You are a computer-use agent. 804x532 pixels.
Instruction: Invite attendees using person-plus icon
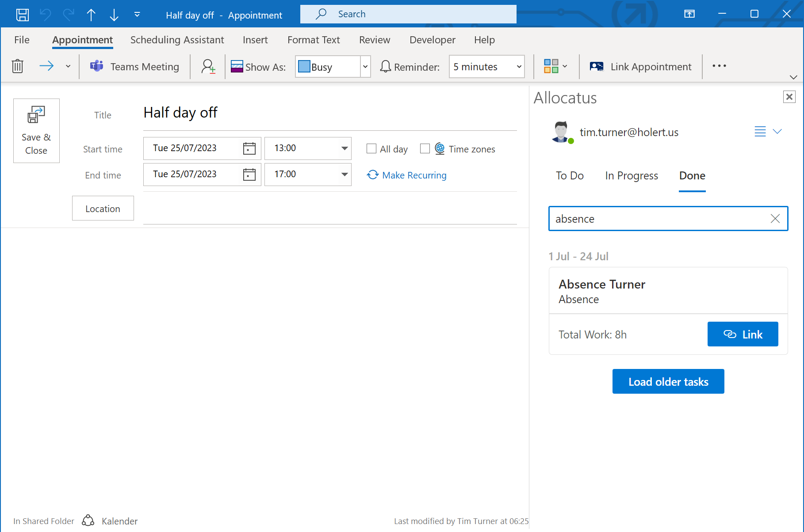click(x=208, y=67)
